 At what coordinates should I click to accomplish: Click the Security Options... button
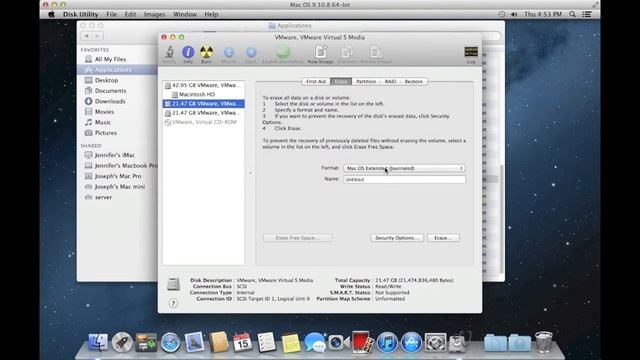pos(397,238)
